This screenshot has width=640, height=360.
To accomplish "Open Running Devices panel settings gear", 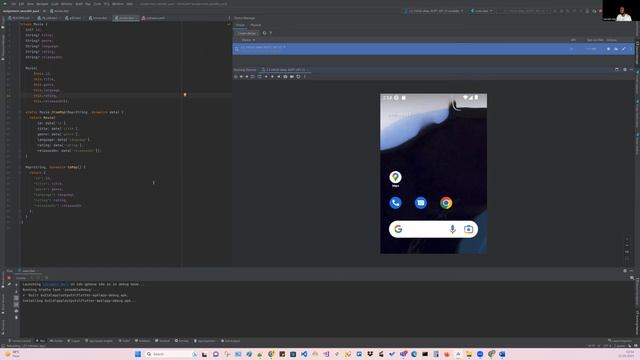I will coord(624,70).
